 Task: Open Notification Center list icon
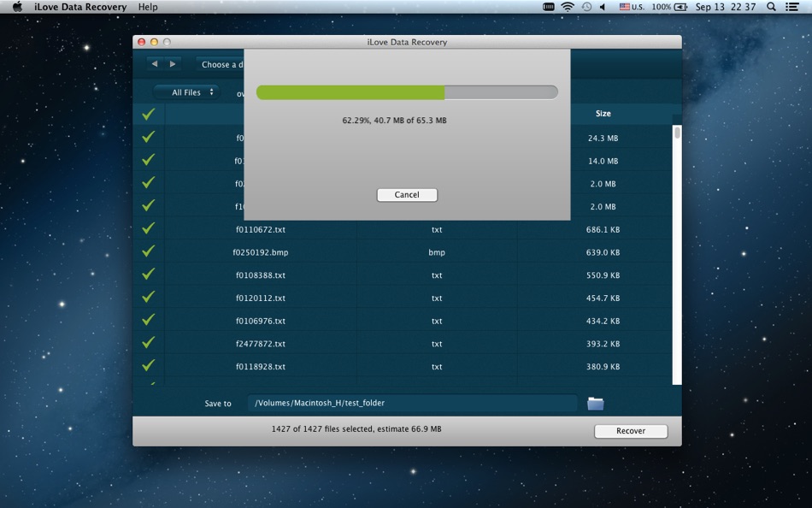coord(791,7)
